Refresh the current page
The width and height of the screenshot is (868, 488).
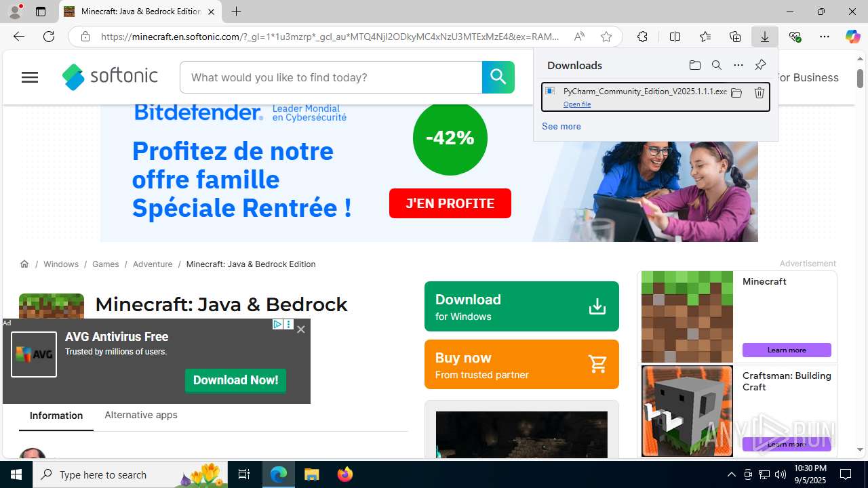(x=49, y=37)
